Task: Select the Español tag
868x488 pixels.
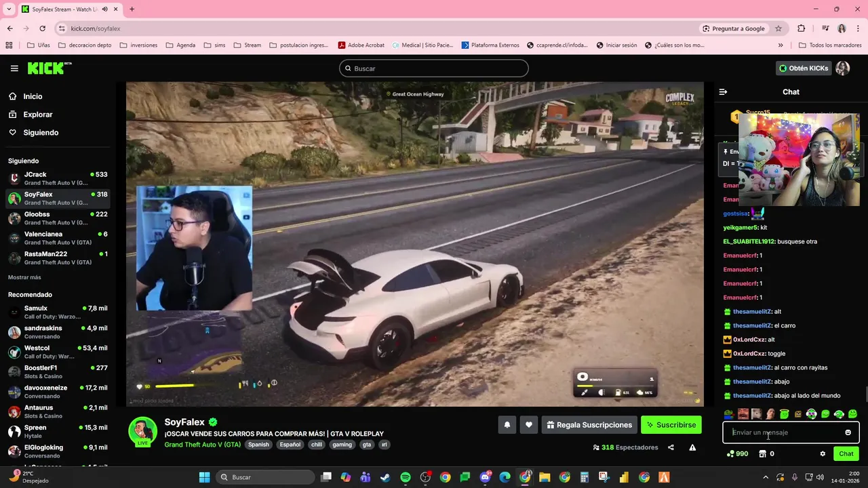Action: click(x=290, y=445)
